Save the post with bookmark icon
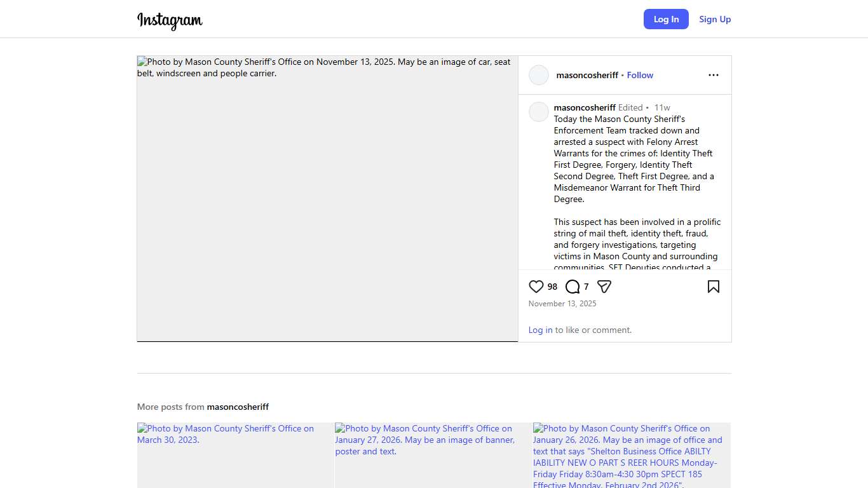Viewport: 868px width, 488px height. click(714, 287)
